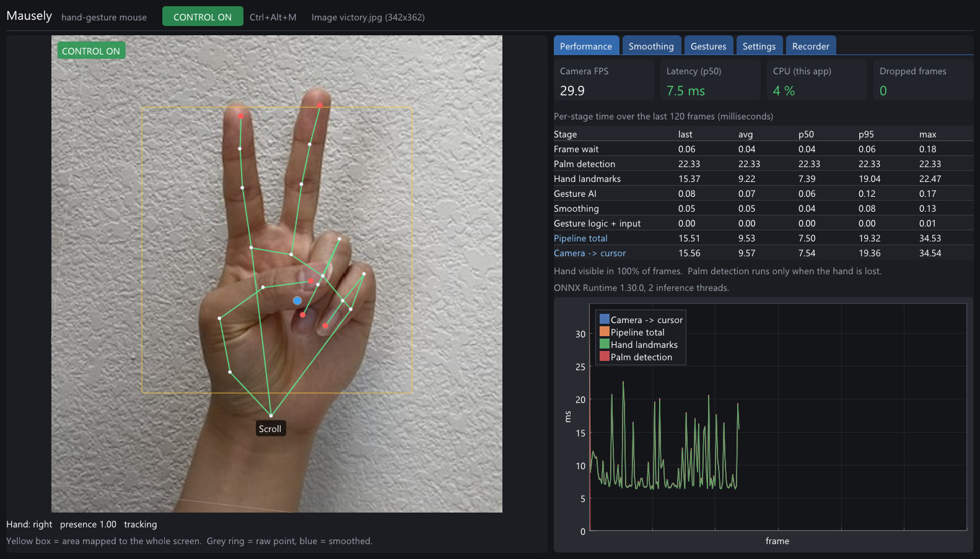Click the presence 1.00 status text
This screenshot has width=980, height=559.
[88, 524]
